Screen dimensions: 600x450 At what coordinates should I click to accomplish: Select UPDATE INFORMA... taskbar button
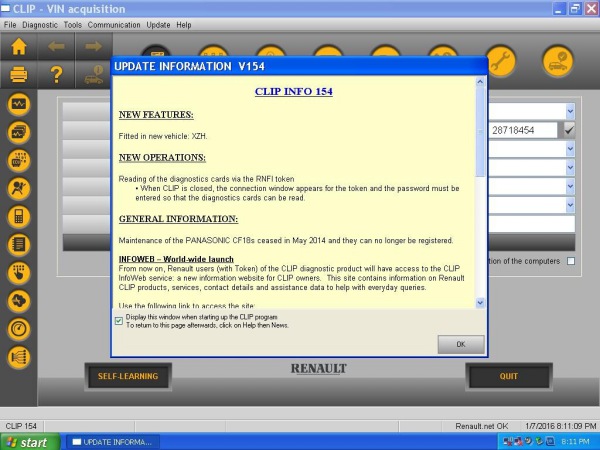[112, 442]
